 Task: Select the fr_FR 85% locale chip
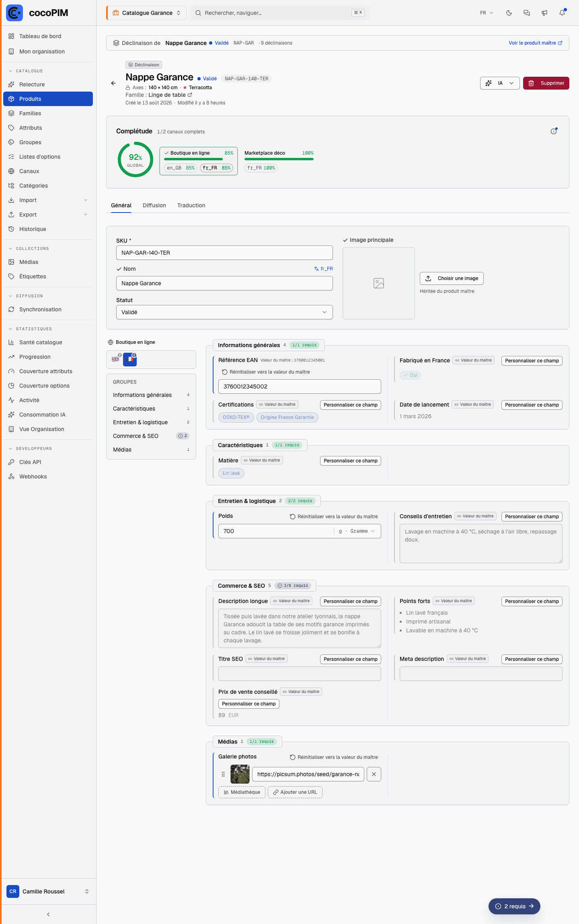click(216, 168)
